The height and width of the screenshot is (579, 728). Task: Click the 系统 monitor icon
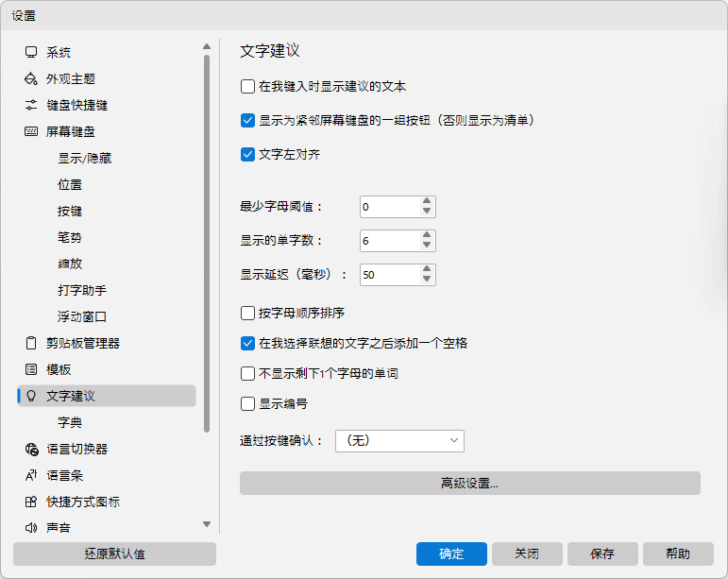31,53
